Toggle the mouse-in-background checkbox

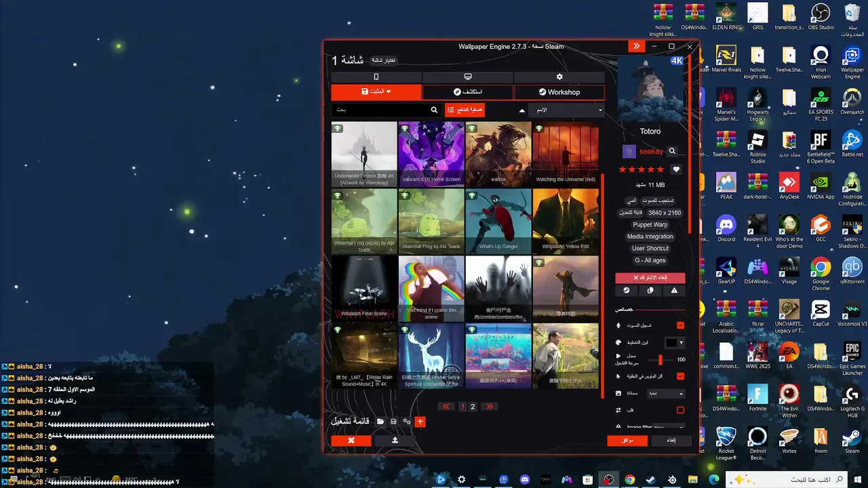coord(681,376)
